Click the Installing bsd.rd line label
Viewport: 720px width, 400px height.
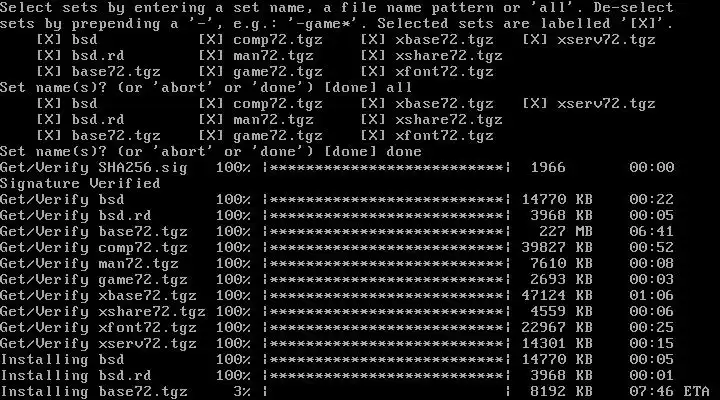pyautogui.click(x=76, y=376)
